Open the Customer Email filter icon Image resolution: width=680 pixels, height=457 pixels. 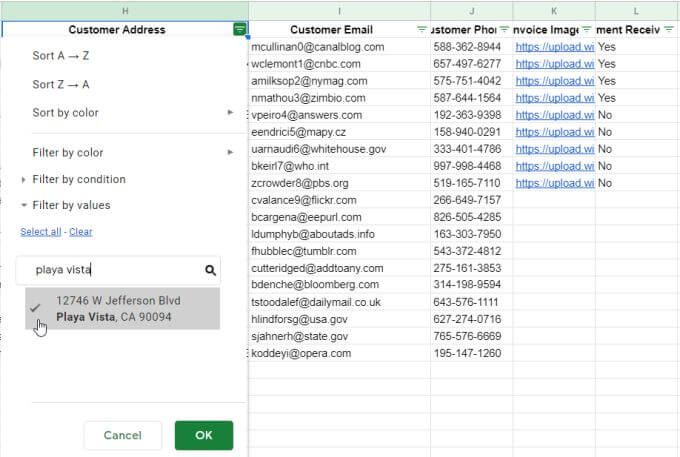[x=421, y=29]
